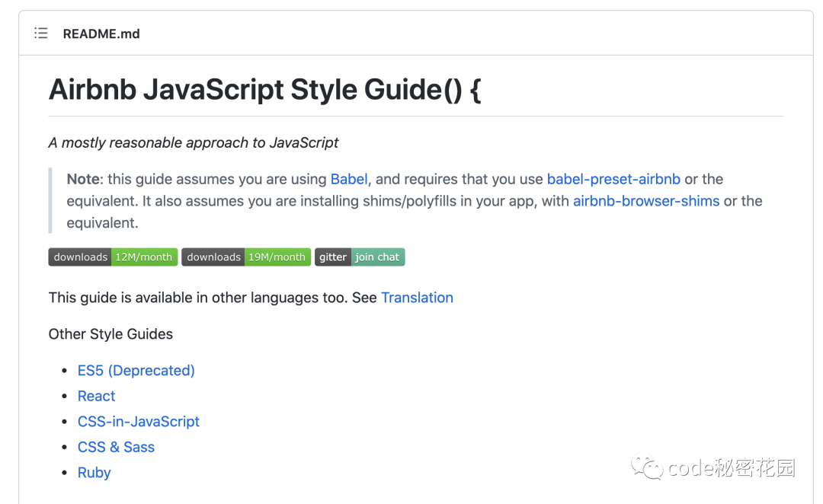The height and width of the screenshot is (504, 823).
Task: Open the ES5 (Deprecated) style guide
Action: point(136,371)
